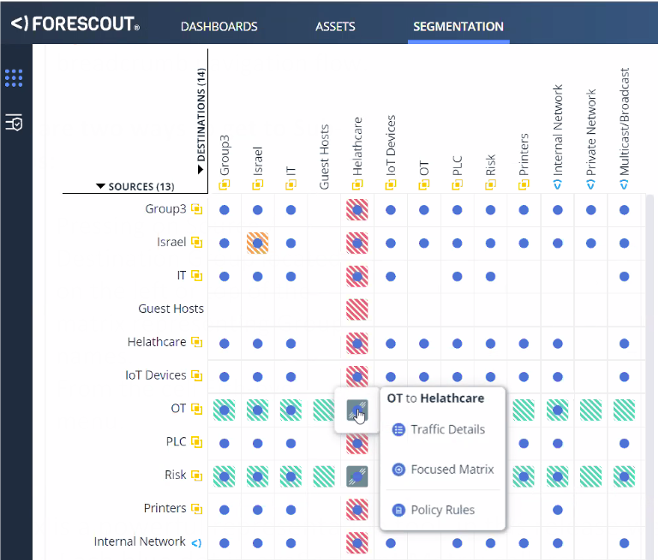Open the Segmentation tab
Screen dimensions: 658x560
pyautogui.click(x=458, y=26)
